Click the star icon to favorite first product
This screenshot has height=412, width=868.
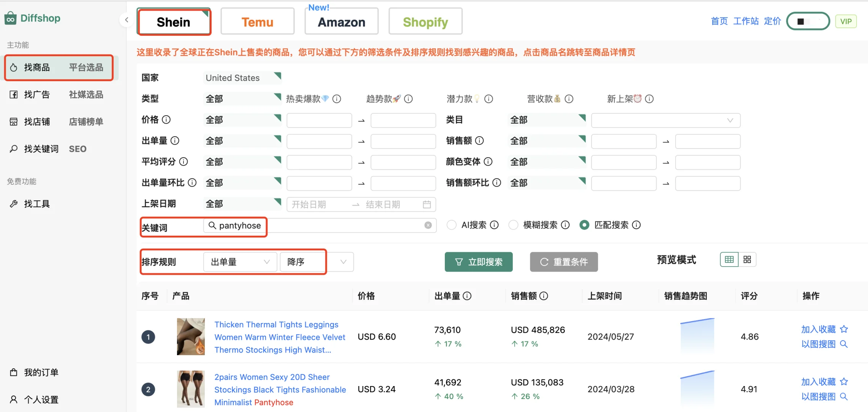(844, 329)
